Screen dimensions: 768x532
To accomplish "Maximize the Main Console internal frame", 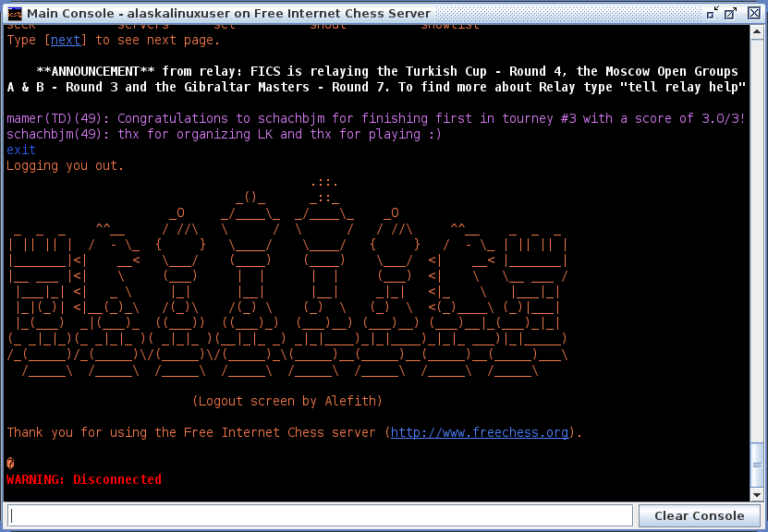I will [731, 13].
